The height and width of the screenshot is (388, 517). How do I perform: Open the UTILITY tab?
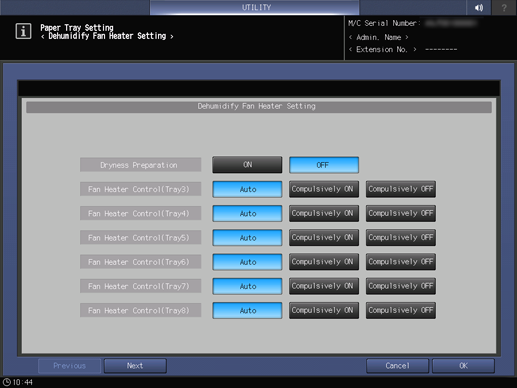click(x=255, y=7)
